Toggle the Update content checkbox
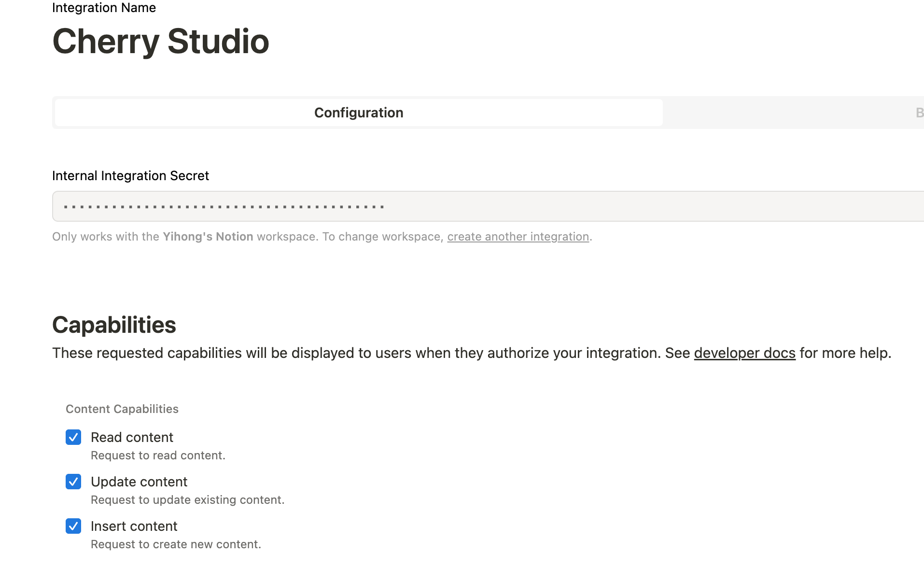This screenshot has width=924, height=569. click(73, 482)
